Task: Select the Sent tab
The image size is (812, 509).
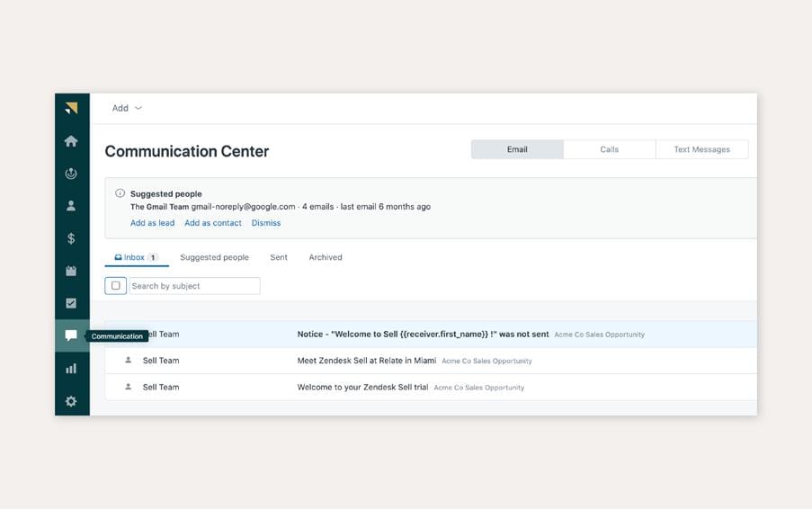Action: [x=279, y=257]
